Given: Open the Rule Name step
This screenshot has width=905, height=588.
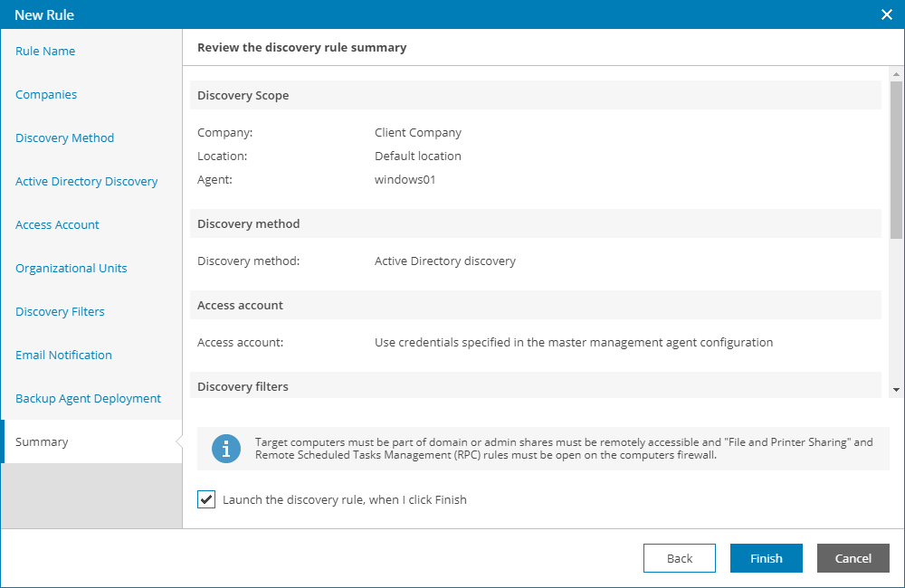Looking at the screenshot, I should click(x=45, y=52).
